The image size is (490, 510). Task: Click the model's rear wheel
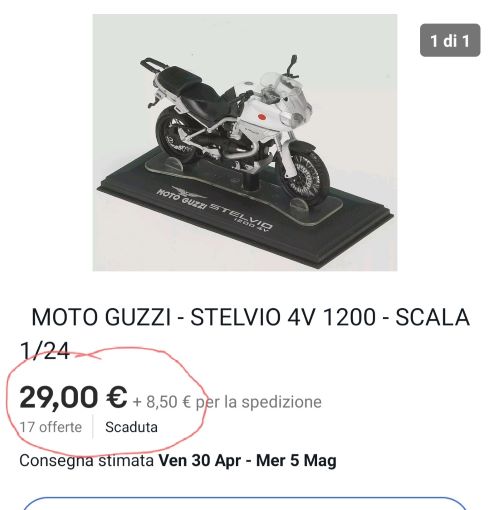coord(174,135)
